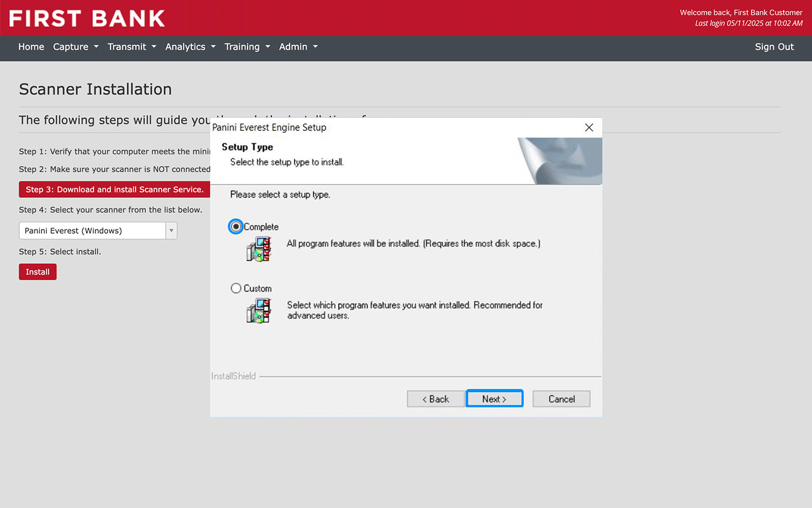812x508 pixels.
Task: Click the 'Setup Type' dialog heading
Action: [247, 147]
